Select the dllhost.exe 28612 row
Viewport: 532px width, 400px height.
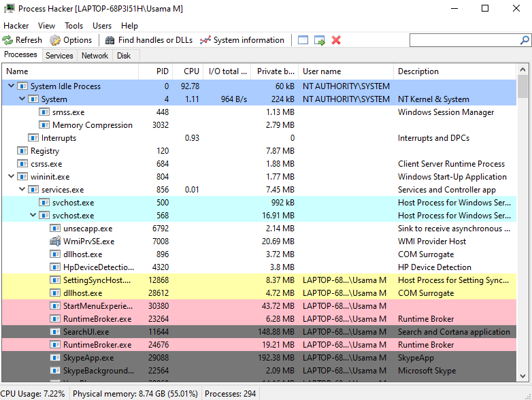tap(259, 293)
